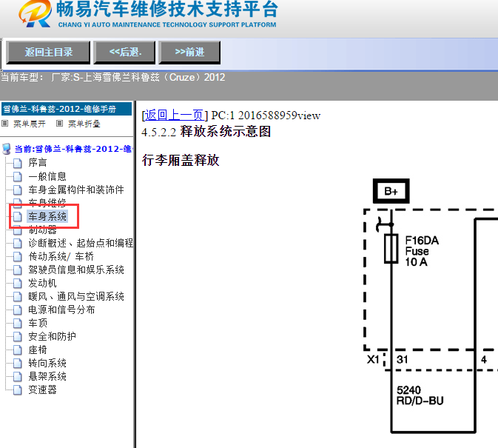This screenshot has width=498, height=448.
Task: Select the root node 当前:雪佛兰-科鲁兹-2012
Action: tap(73, 149)
